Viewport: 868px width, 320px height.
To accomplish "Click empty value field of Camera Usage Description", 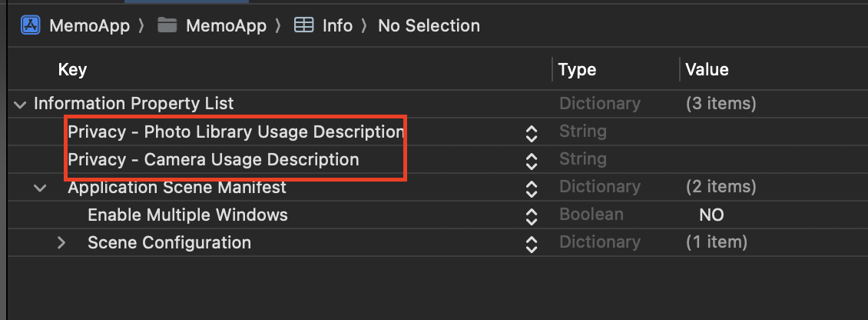I will point(774,160).
